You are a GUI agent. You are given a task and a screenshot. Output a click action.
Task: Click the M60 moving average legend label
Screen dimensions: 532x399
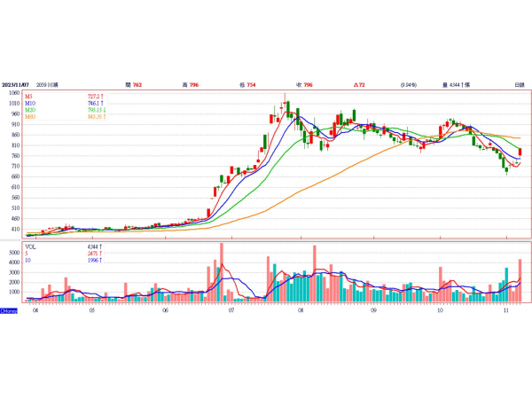[31, 117]
